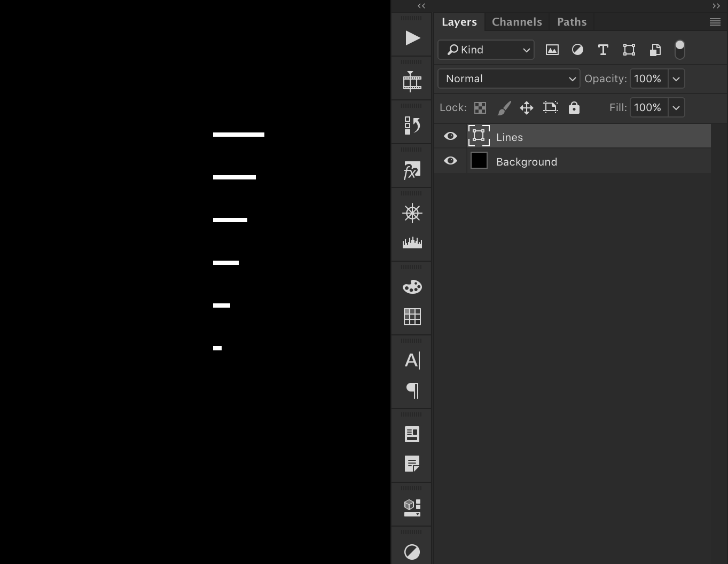Image resolution: width=728 pixels, height=564 pixels.
Task: Enable lock transparent pixels
Action: coord(480,107)
